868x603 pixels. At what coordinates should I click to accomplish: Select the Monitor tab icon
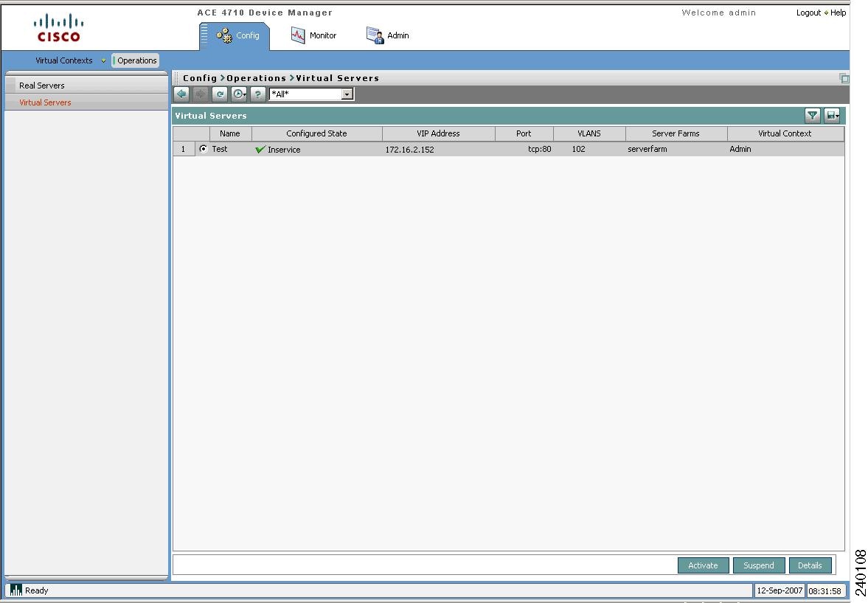coord(298,35)
